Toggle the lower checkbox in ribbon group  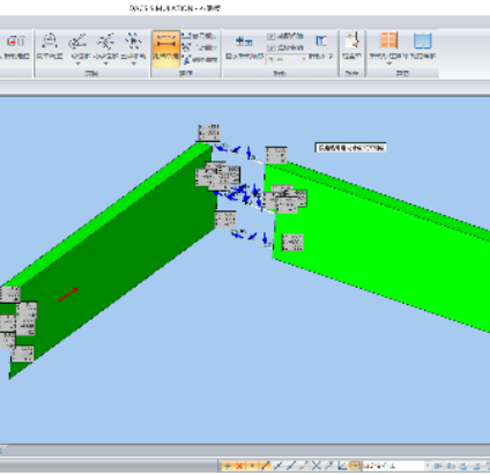tap(271, 48)
